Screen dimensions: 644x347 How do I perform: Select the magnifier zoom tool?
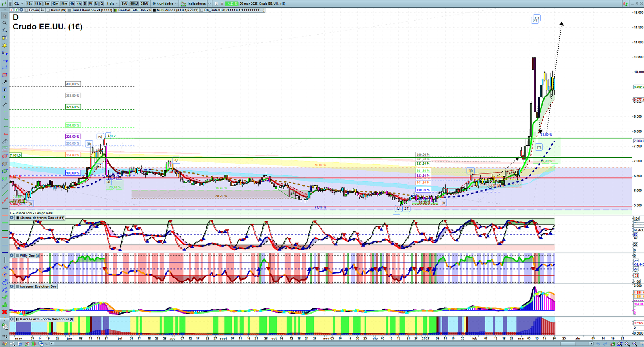coord(4,23)
